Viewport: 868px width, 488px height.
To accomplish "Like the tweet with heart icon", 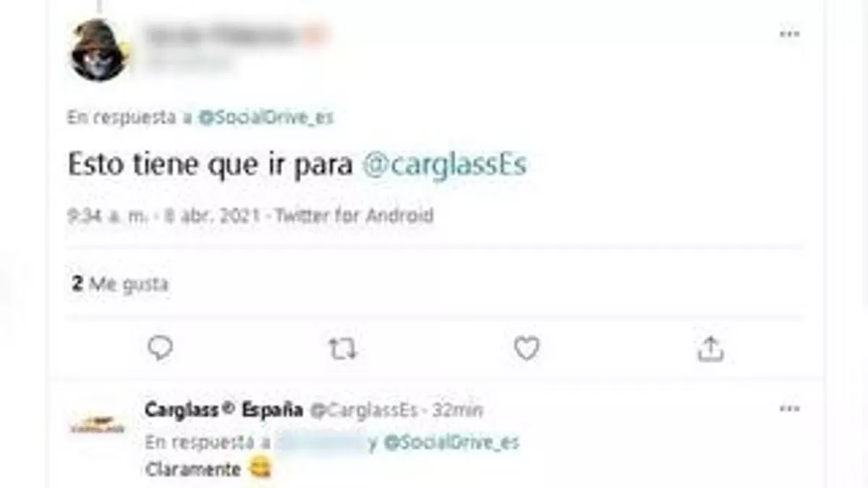I will pos(527,349).
